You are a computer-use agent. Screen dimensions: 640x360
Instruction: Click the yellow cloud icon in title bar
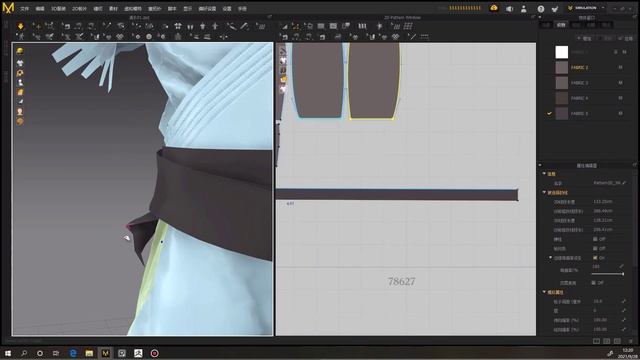click(x=494, y=8)
